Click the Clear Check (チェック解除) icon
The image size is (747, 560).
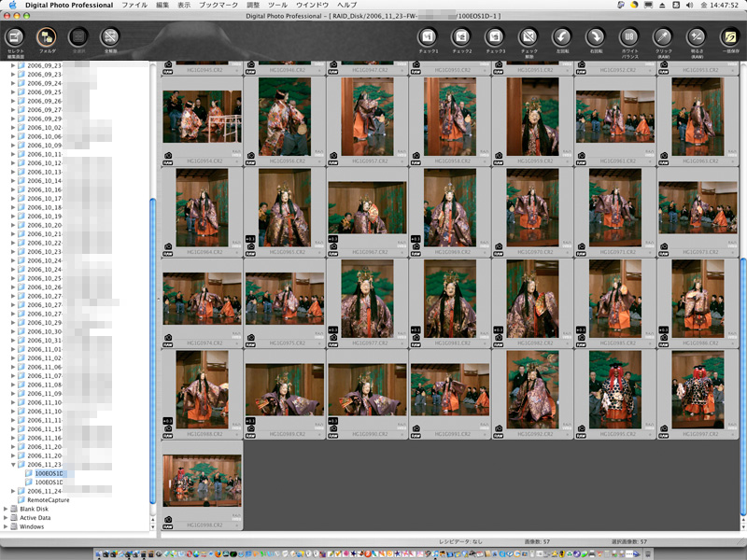click(529, 37)
